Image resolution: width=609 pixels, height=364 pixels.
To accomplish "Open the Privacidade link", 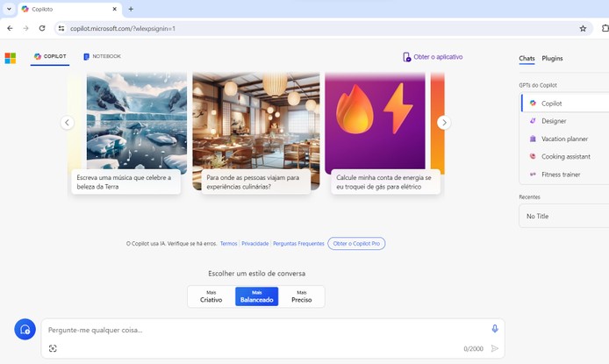I will pyautogui.click(x=254, y=244).
